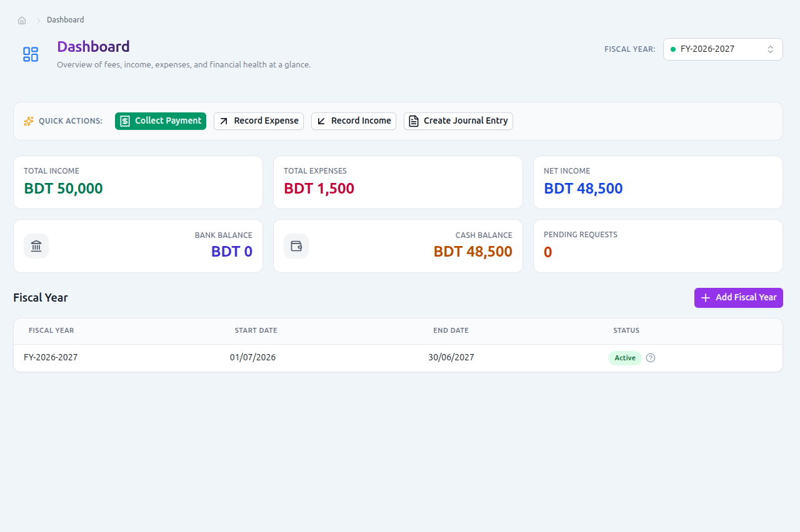Click the plus icon on Add Fiscal Year
Viewport: 800px width, 532px height.
[706, 298]
